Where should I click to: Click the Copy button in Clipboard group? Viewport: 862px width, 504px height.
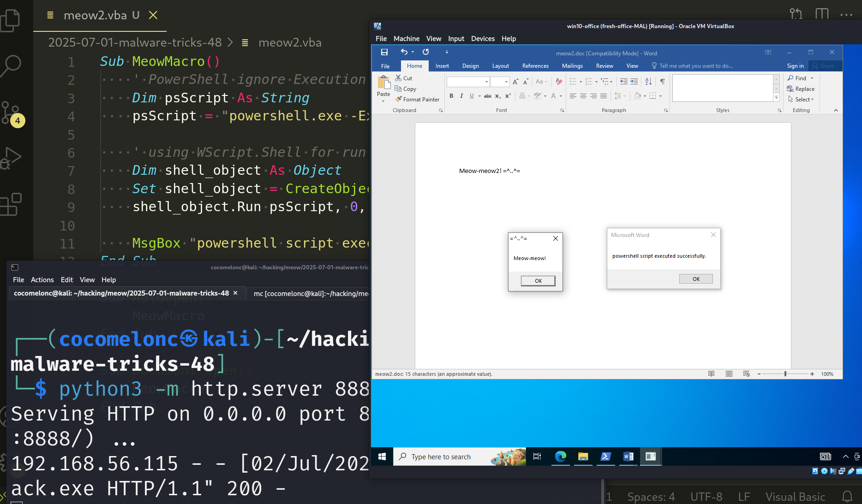[x=406, y=89]
